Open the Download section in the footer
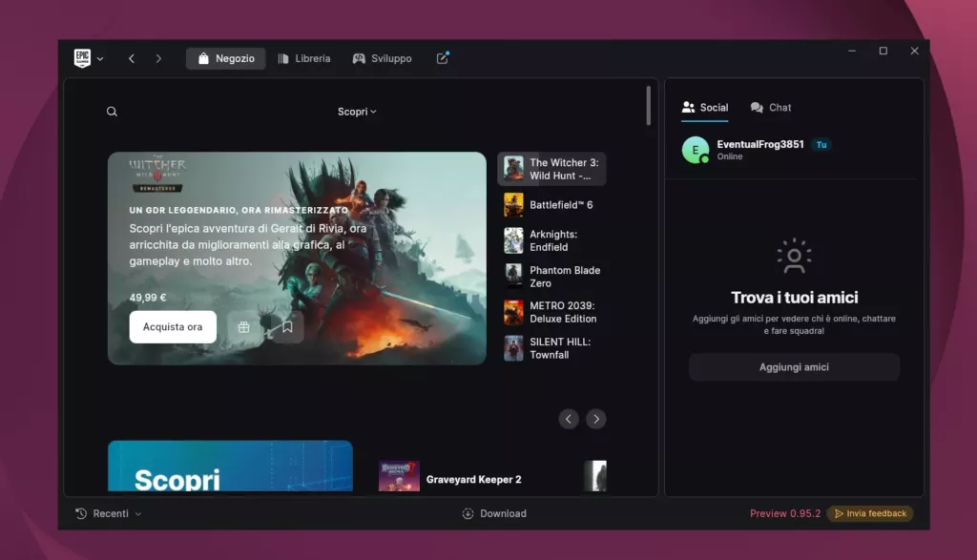 click(x=495, y=514)
